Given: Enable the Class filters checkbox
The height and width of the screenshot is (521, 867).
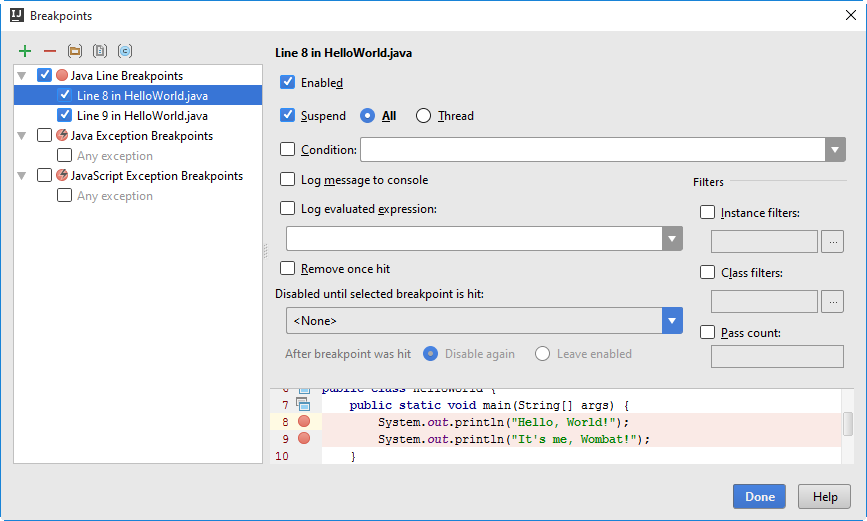Looking at the screenshot, I should 707,272.
